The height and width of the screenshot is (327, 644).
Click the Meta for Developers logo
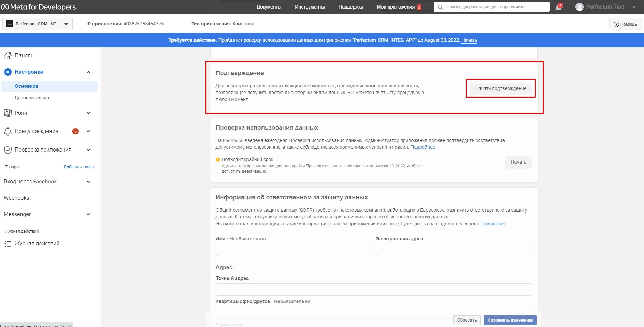click(39, 7)
